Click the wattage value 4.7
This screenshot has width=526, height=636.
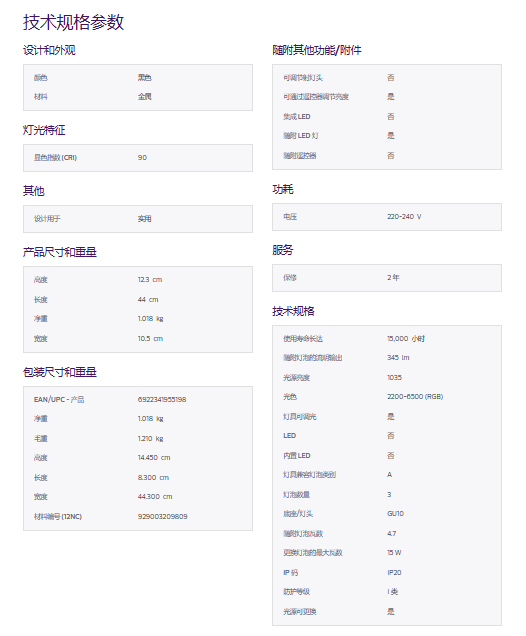(392, 533)
